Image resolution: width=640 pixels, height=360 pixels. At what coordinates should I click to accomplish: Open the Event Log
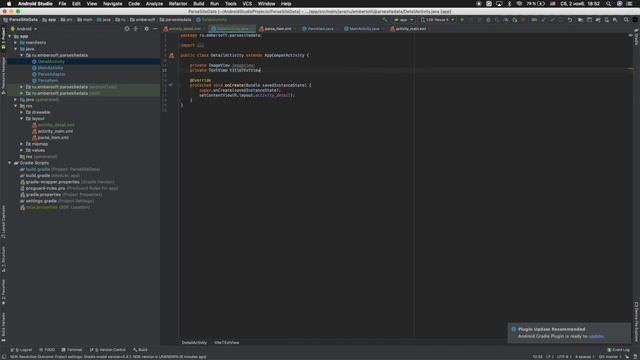tap(618, 350)
